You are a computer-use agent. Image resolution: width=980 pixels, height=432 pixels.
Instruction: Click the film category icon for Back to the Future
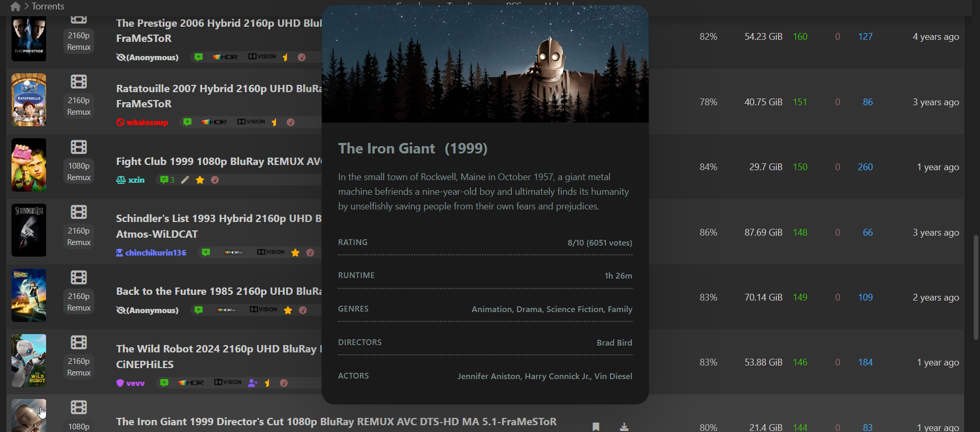click(79, 278)
